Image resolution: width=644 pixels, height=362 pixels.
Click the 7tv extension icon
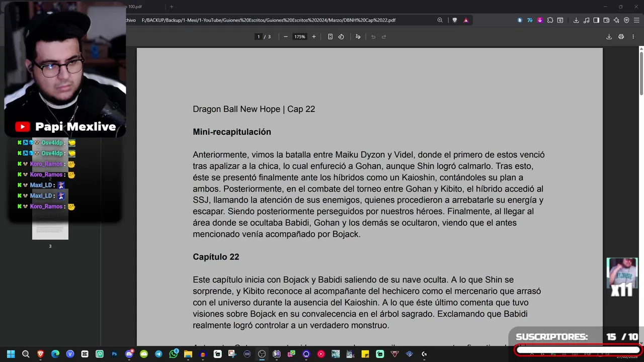coord(530,20)
